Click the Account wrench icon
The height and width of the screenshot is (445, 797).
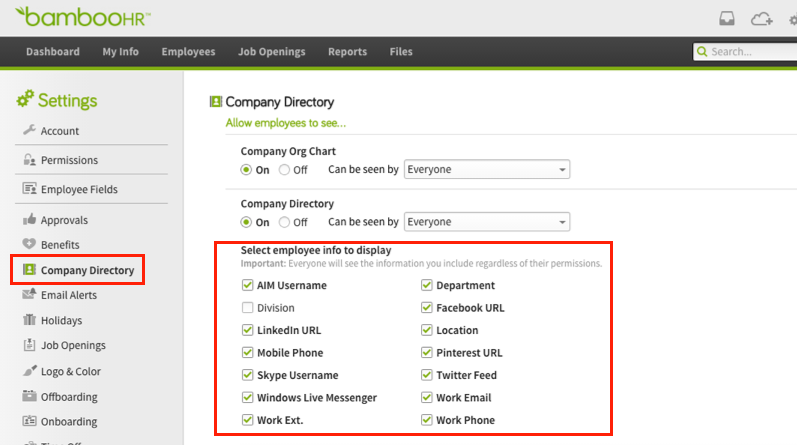[29, 130]
